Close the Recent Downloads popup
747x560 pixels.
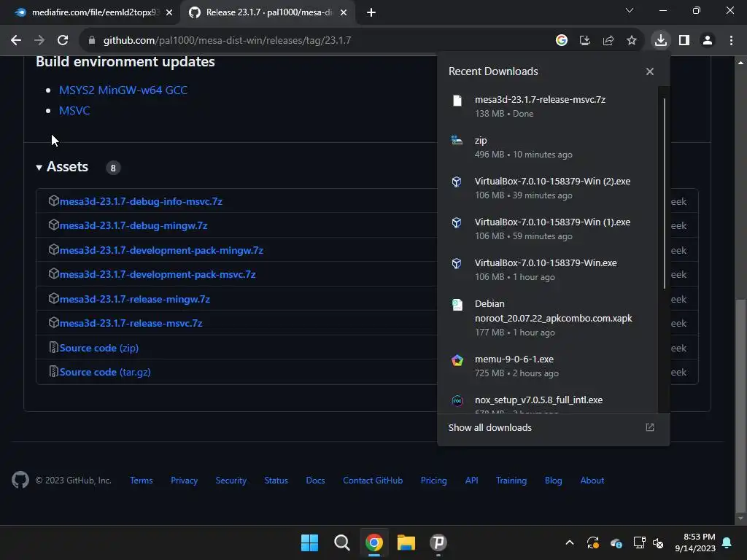(649, 71)
